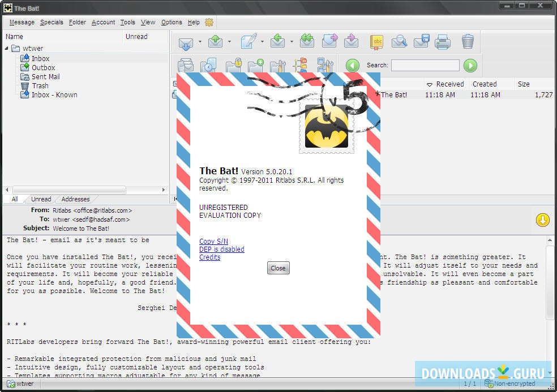Open message finder magnifier envelope icon
This screenshot has height=392, width=557.
[x=399, y=42]
